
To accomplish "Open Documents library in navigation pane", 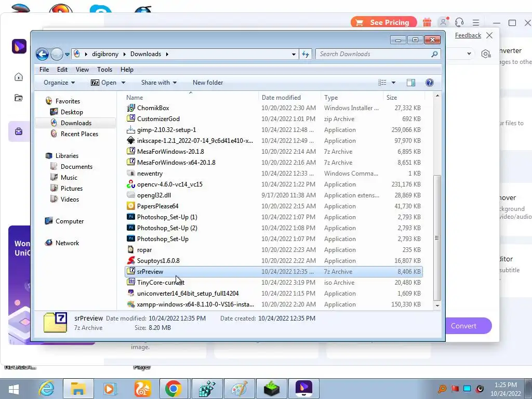I will point(76,167).
